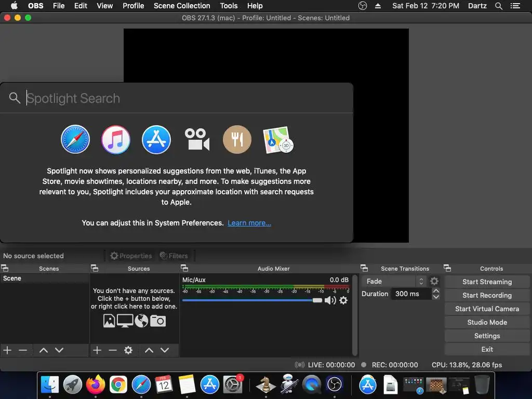Viewport: 532px width, 399px height.
Task: Open the Calendar app from the Dock
Action: tap(164, 384)
